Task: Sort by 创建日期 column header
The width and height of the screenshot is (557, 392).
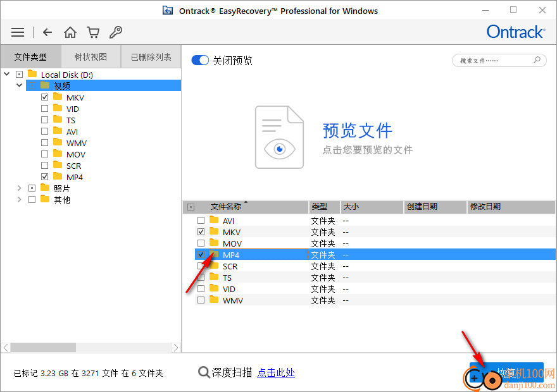Action: pos(435,207)
